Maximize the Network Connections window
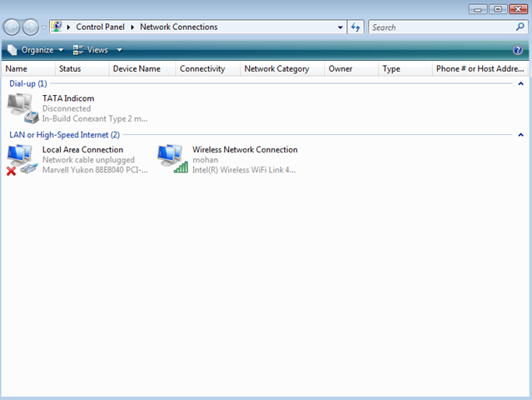This screenshot has height=400, width=532. pos(498,9)
